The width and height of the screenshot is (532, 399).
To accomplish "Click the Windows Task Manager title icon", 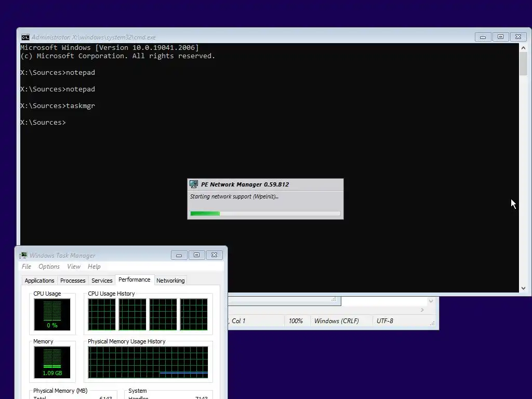I will click(x=23, y=255).
